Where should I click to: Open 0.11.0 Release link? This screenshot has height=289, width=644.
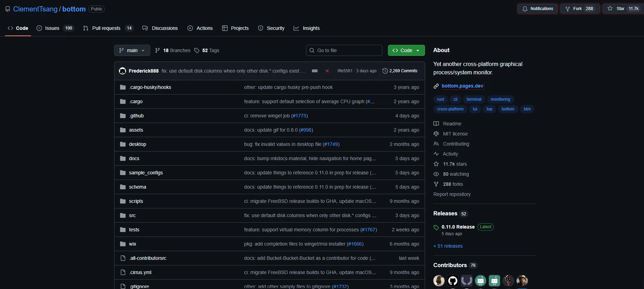(x=458, y=227)
